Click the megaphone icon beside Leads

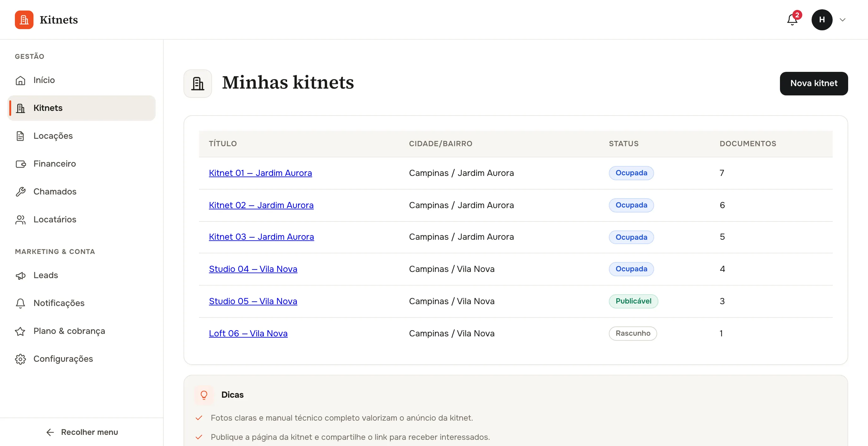point(20,276)
